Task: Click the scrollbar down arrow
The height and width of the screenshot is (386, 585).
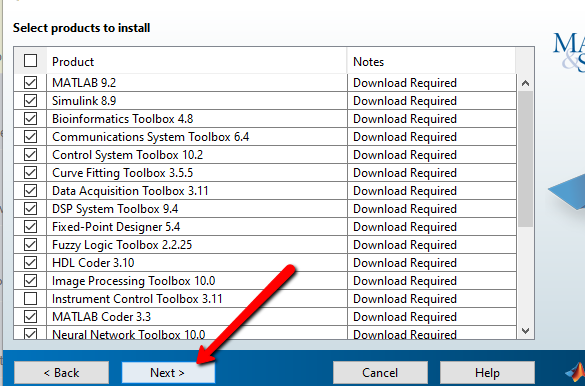Action: coord(525,330)
